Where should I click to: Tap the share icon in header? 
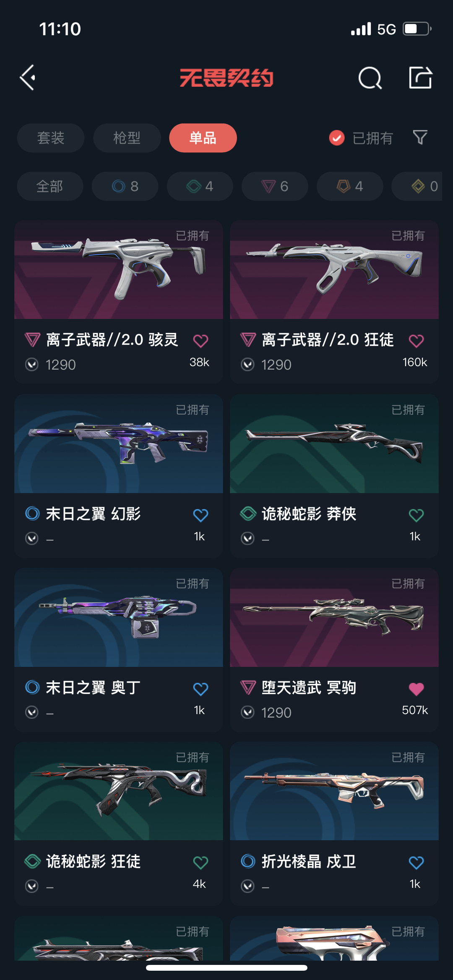(420, 78)
